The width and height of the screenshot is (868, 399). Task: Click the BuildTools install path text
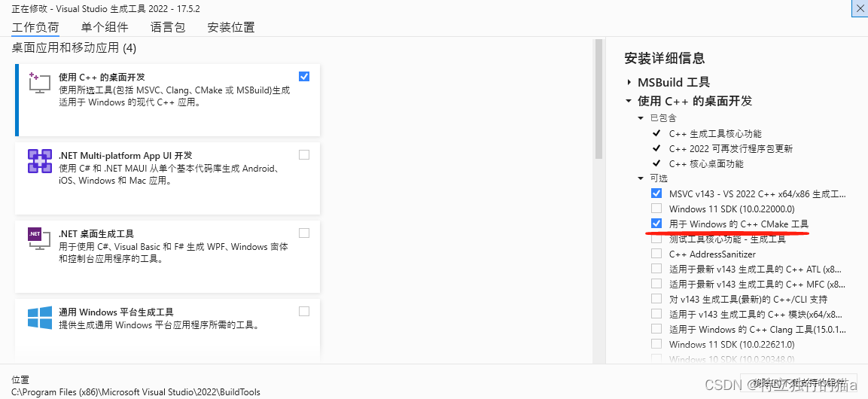pos(136,391)
